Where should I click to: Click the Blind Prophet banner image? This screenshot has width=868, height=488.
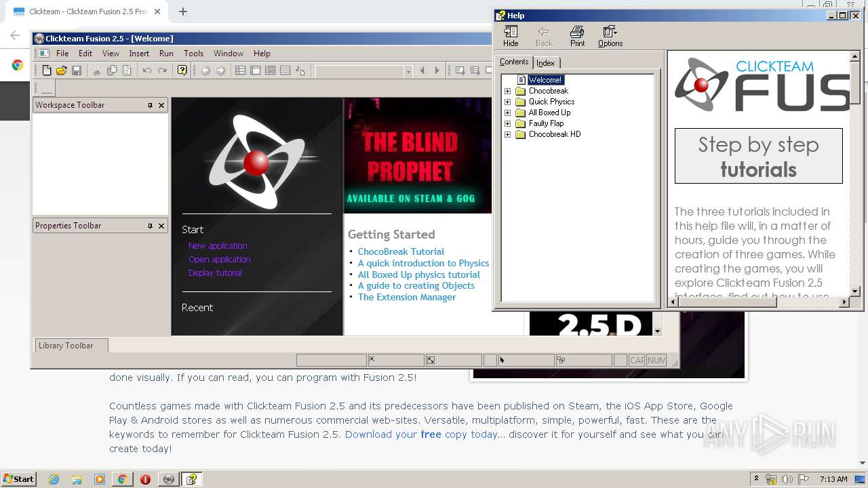418,156
